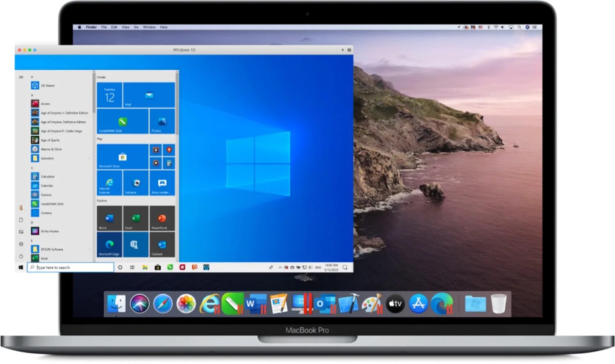This screenshot has width=615, height=364.
Task: Open Pictures from Start menu sidebar
Action: point(21,232)
